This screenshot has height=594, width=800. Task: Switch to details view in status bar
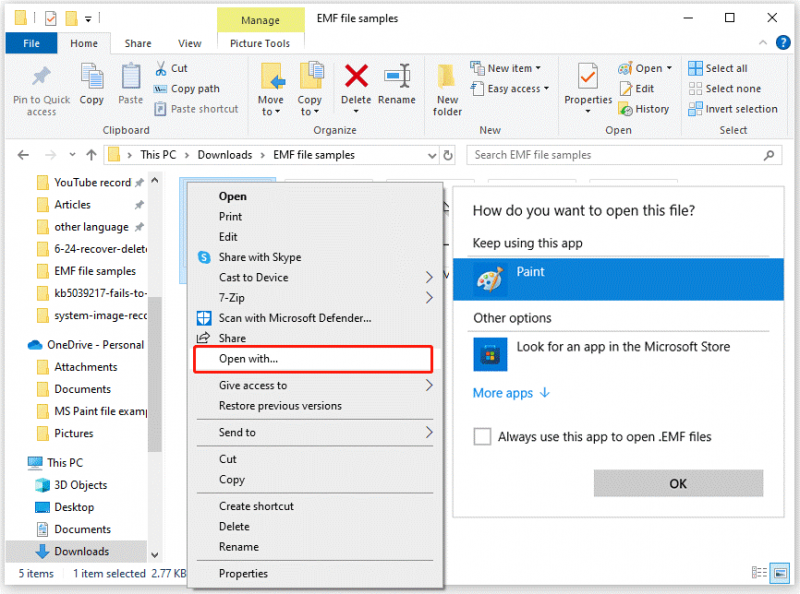point(759,573)
